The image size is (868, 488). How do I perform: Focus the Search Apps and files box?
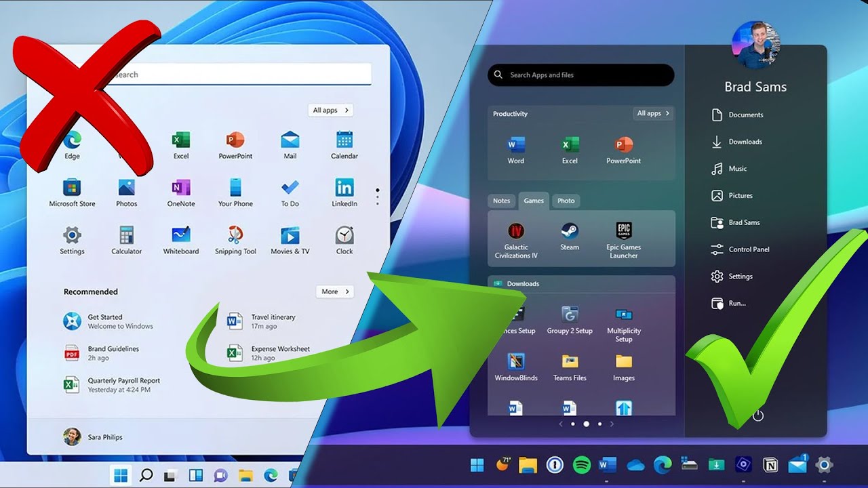581,75
